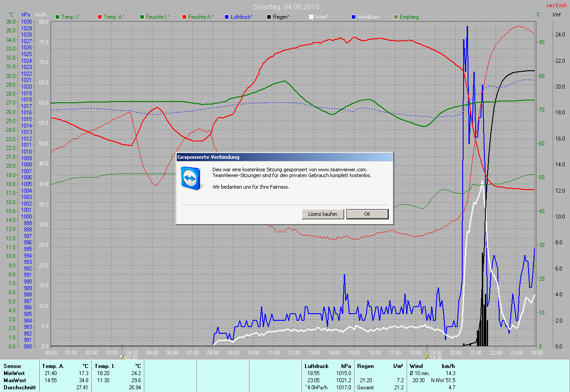Image resolution: width=570 pixels, height=392 pixels.
Task: Click the chart title Sonntag, 04.08.2013
Action: [286, 7]
